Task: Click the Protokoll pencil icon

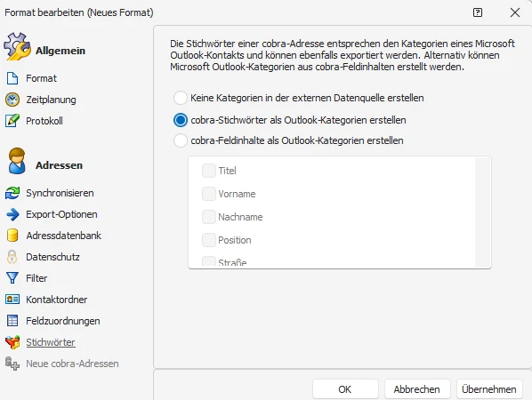Action: point(12,121)
